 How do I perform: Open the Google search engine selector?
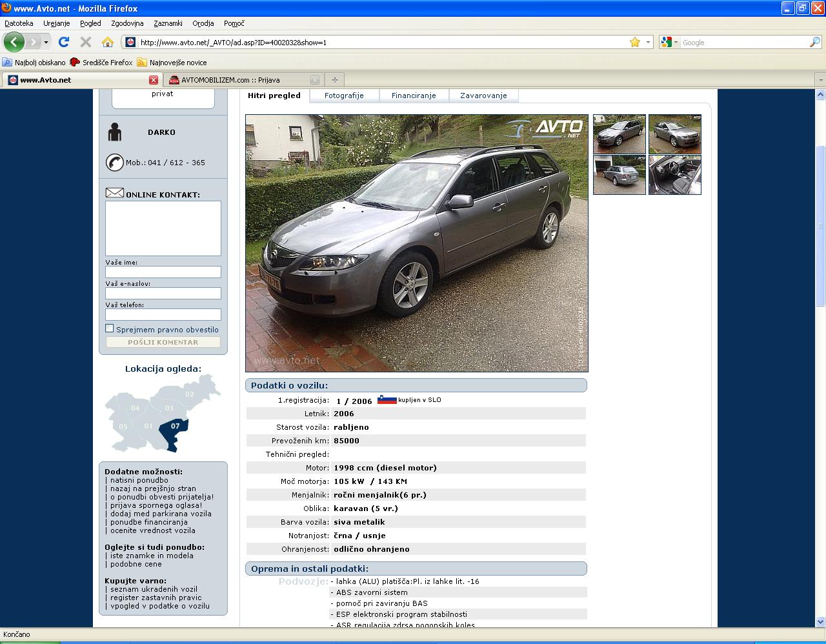click(x=670, y=42)
